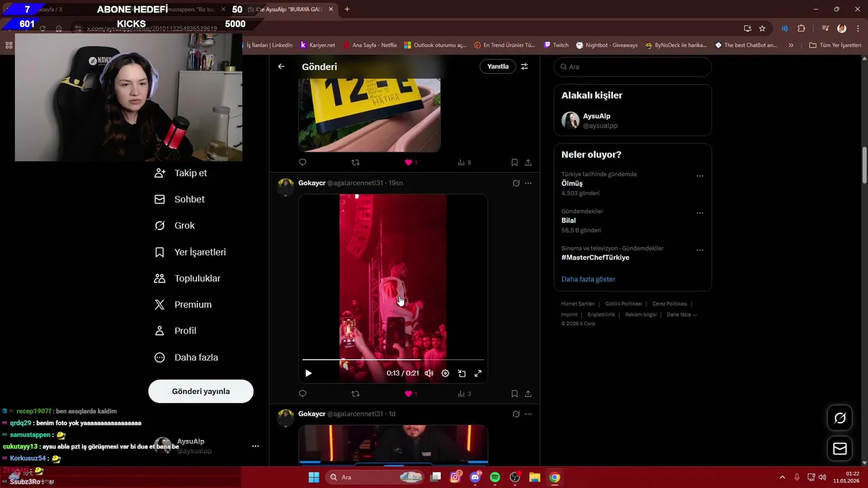Open Grok actions on the 19sn post
868x488 pixels.
click(516, 183)
